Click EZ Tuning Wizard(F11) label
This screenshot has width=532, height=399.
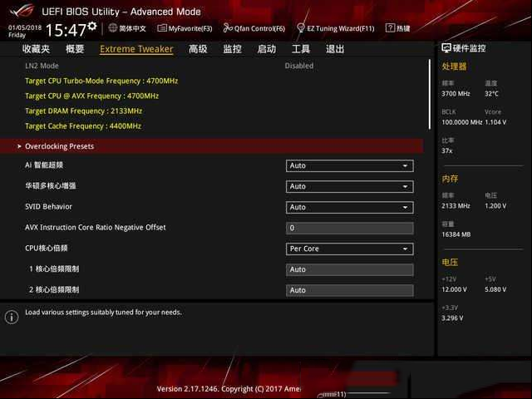pos(341,28)
